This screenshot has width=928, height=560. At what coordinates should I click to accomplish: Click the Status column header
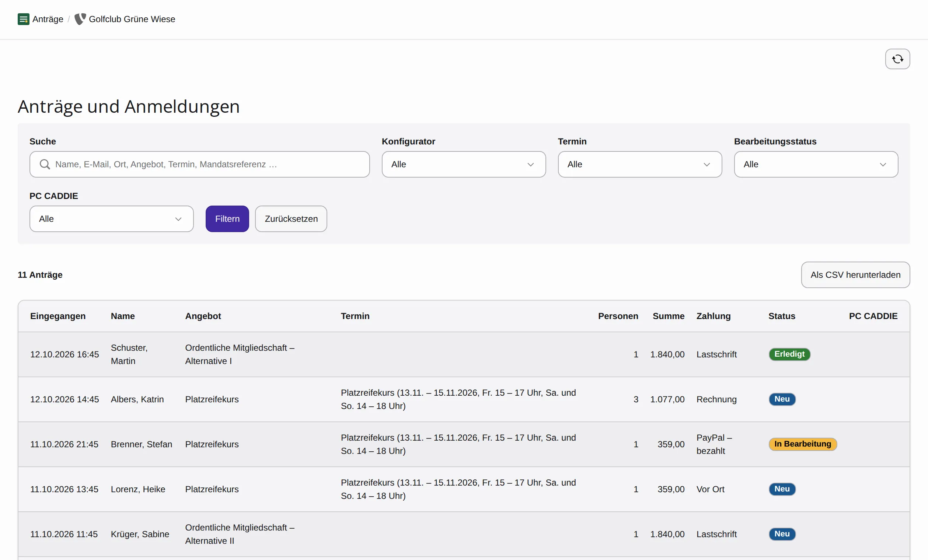782,316
